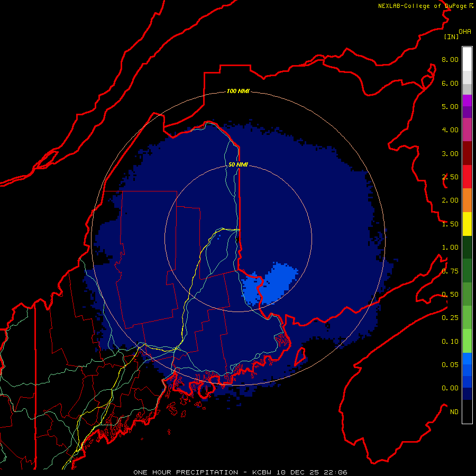The height and width of the screenshot is (476, 476).
Task: Click the light blue precipitation patch on radar
Action: coord(270,284)
